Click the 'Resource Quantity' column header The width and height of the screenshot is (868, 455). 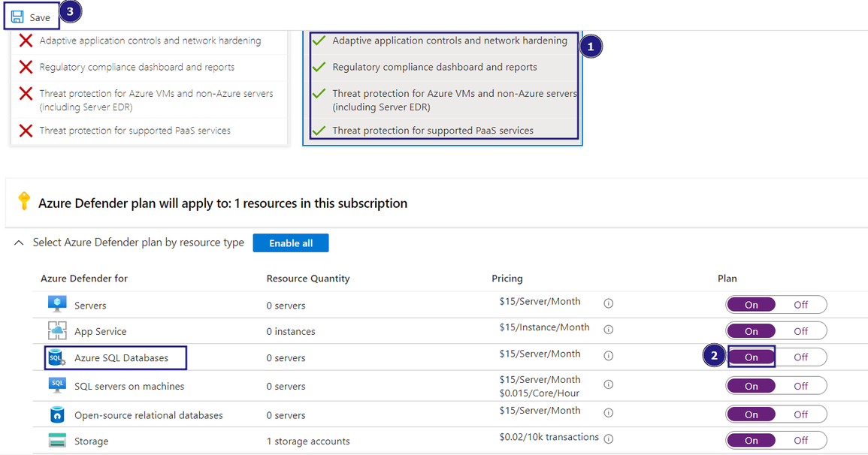pyautogui.click(x=308, y=278)
